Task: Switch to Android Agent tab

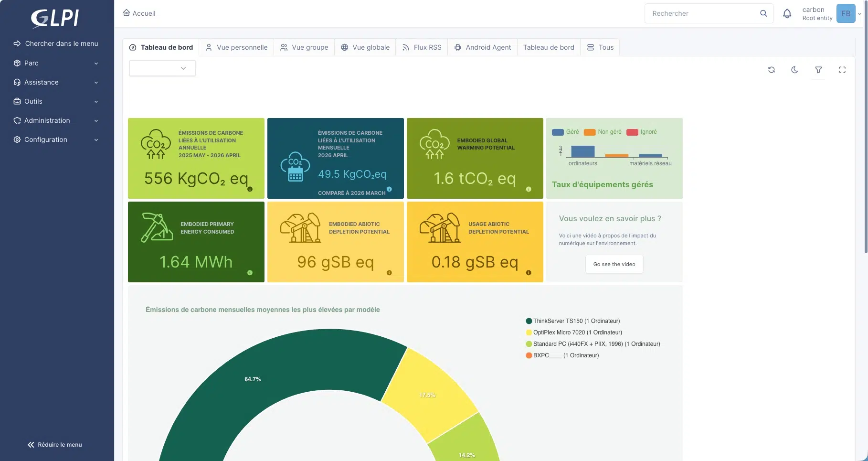Action: tap(483, 47)
